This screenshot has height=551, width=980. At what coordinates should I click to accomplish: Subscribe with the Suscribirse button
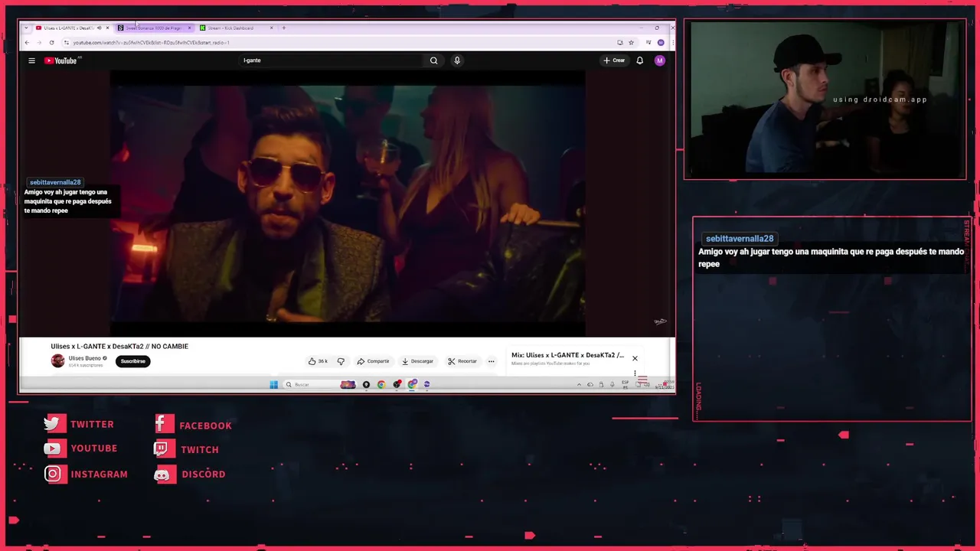click(132, 361)
